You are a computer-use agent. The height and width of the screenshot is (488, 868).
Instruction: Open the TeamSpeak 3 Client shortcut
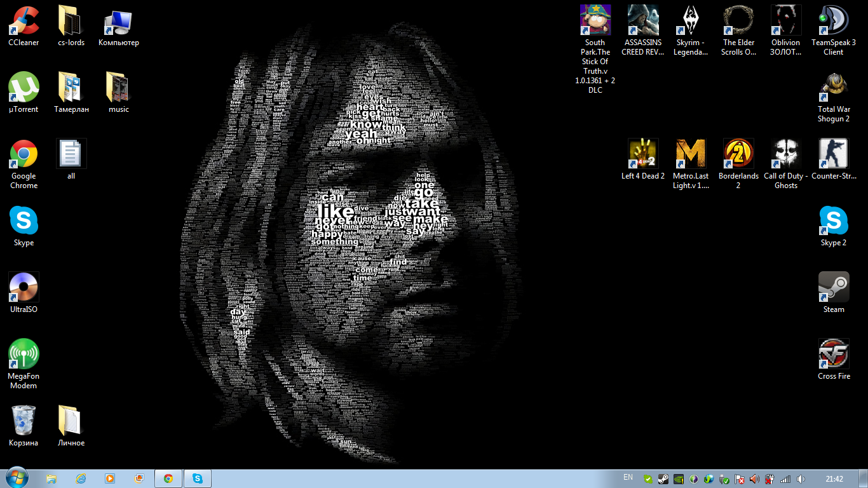(834, 31)
